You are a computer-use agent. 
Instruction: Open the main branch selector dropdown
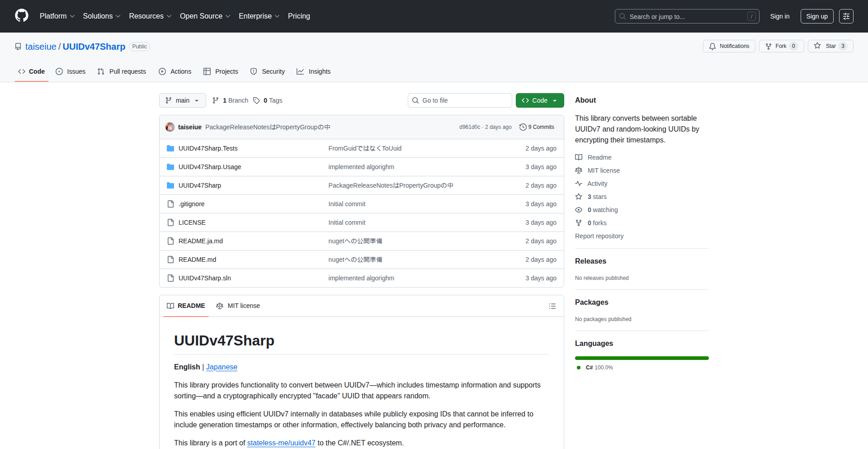pos(183,100)
